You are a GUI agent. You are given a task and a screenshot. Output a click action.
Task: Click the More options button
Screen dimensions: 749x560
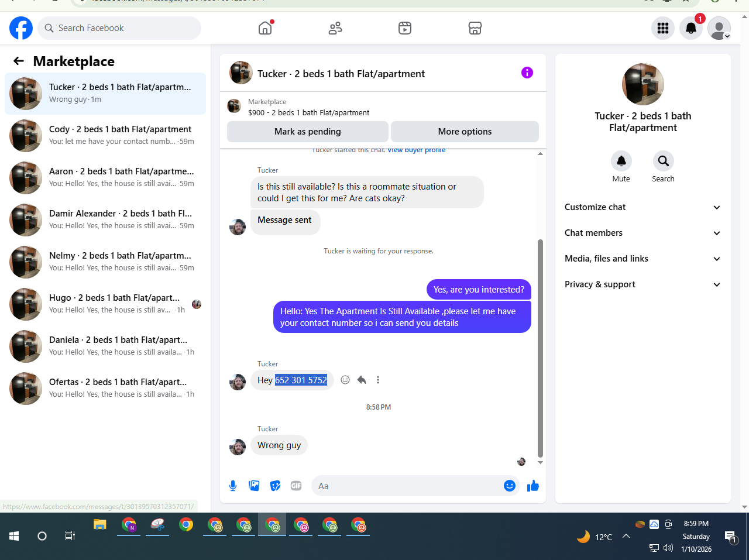(x=465, y=132)
